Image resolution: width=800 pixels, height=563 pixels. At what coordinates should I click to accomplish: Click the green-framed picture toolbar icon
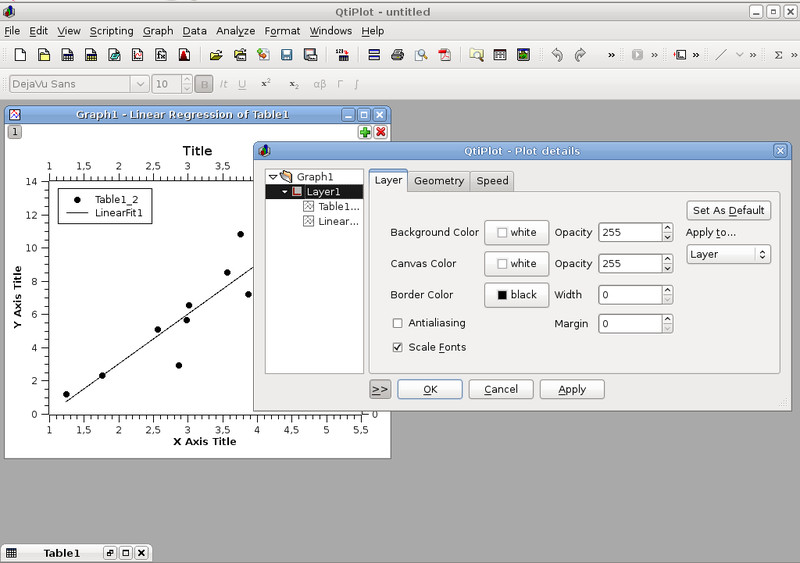pyautogui.click(x=523, y=55)
